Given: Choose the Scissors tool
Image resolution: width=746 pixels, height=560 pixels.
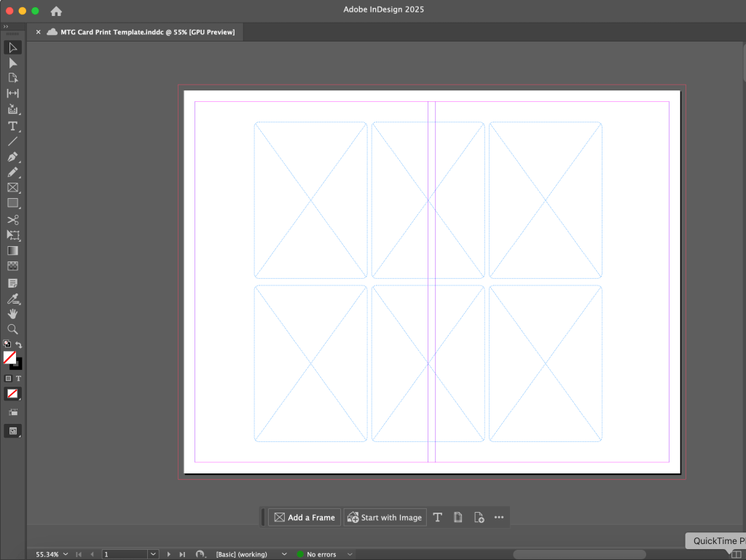Looking at the screenshot, I should point(12,220).
